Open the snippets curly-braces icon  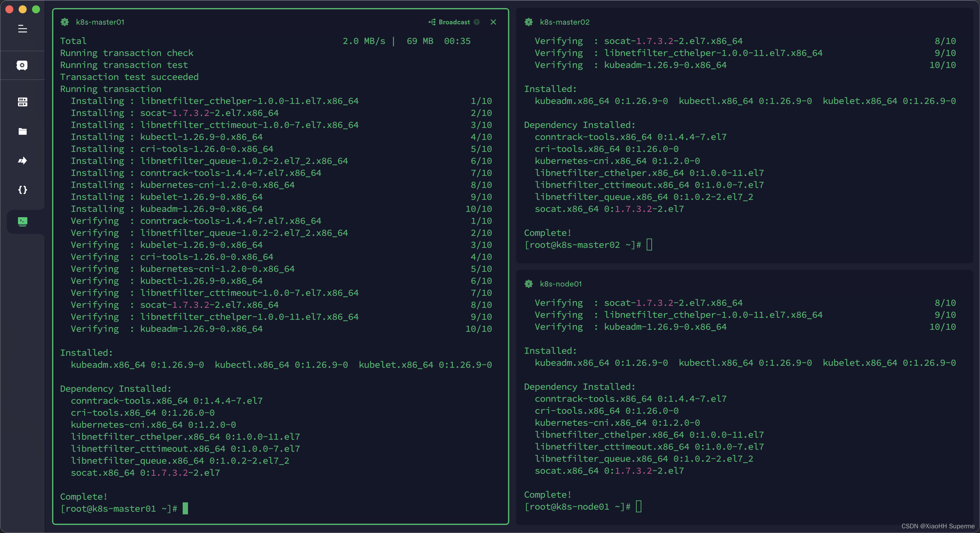click(x=22, y=190)
